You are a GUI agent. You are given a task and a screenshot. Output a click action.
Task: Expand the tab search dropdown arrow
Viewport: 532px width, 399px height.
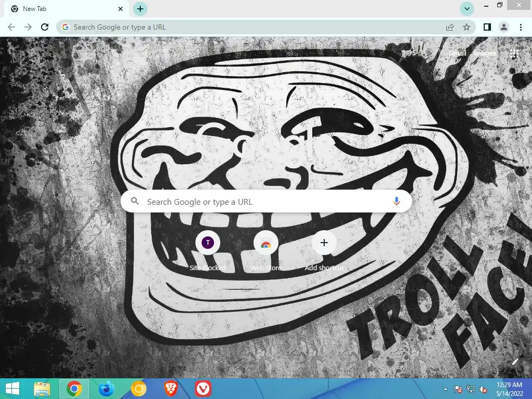[467, 9]
